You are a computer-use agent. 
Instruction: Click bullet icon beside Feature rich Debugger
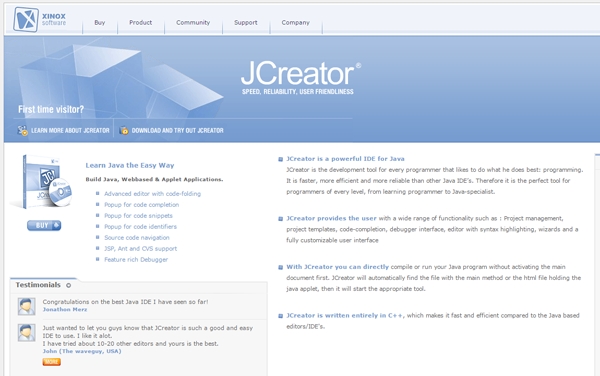(98, 259)
